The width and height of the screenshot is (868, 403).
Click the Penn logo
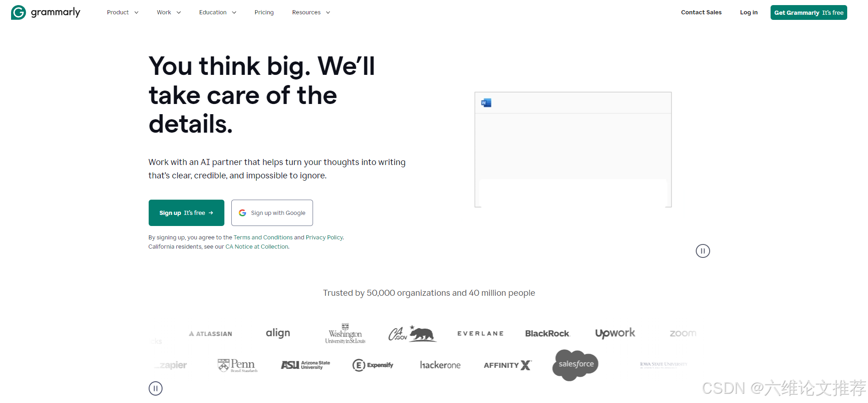point(237,365)
